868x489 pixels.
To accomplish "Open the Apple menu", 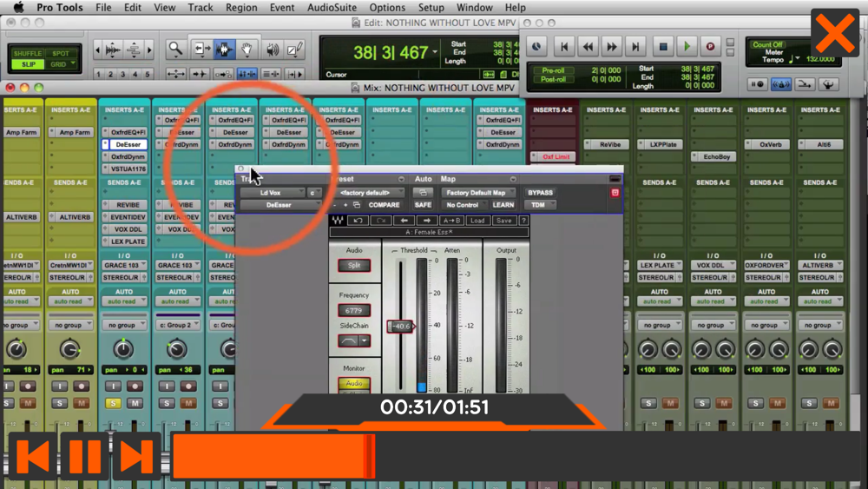I will click(x=17, y=7).
